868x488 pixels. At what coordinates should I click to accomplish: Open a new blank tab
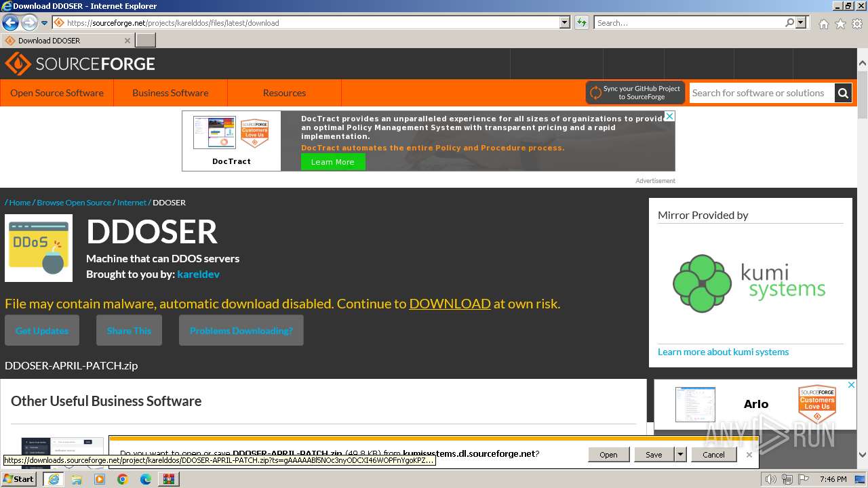pyautogui.click(x=146, y=40)
